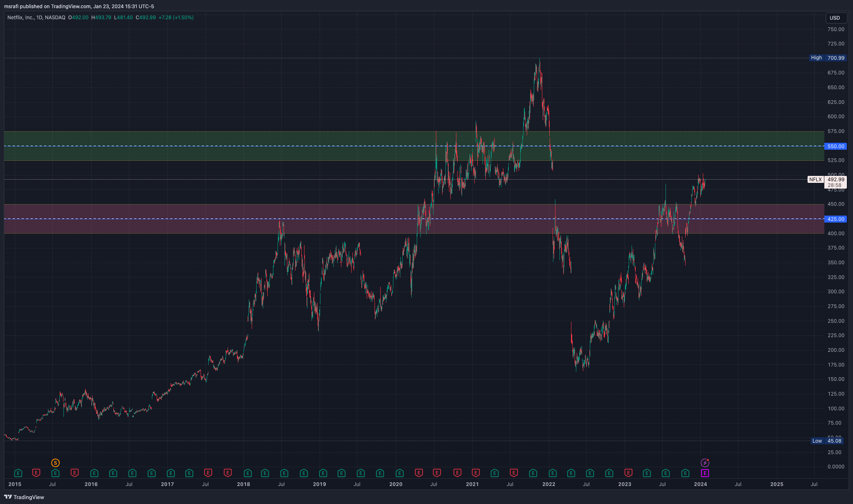Click the NFLX symbol price tag

[815, 180]
